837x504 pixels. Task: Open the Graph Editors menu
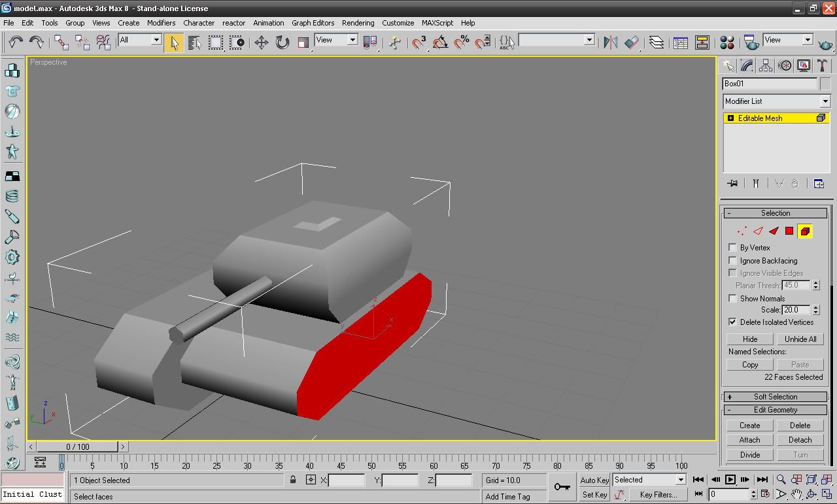pos(313,23)
